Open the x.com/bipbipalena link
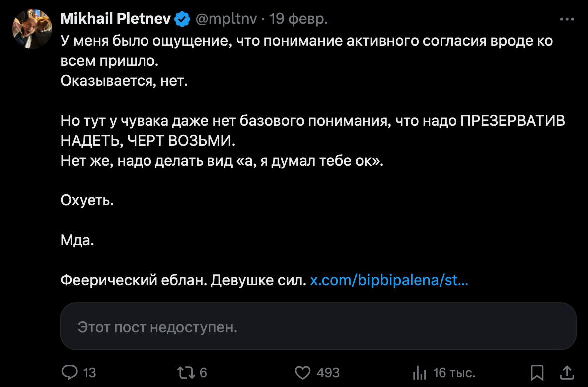 point(389,281)
